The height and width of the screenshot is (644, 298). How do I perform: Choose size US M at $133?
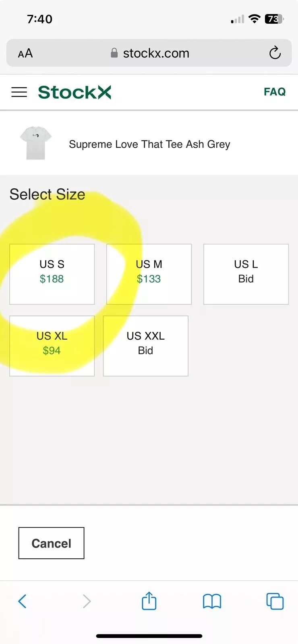coord(149,274)
